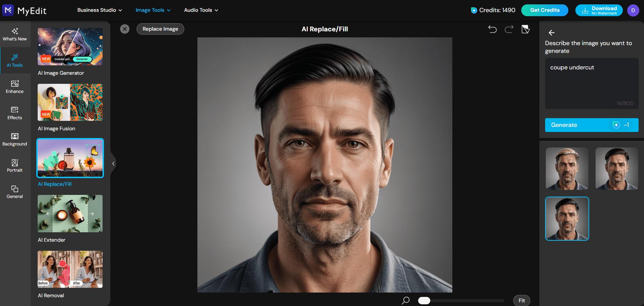The image size is (644, 306).
Task: Select the Enhance sidebar icon
Action: click(14, 87)
